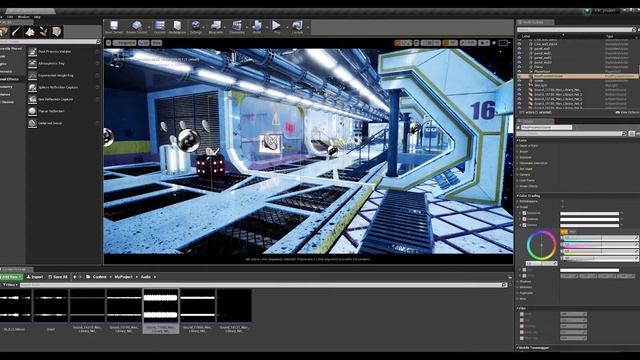Open View Options in World Outliner

(627, 112)
